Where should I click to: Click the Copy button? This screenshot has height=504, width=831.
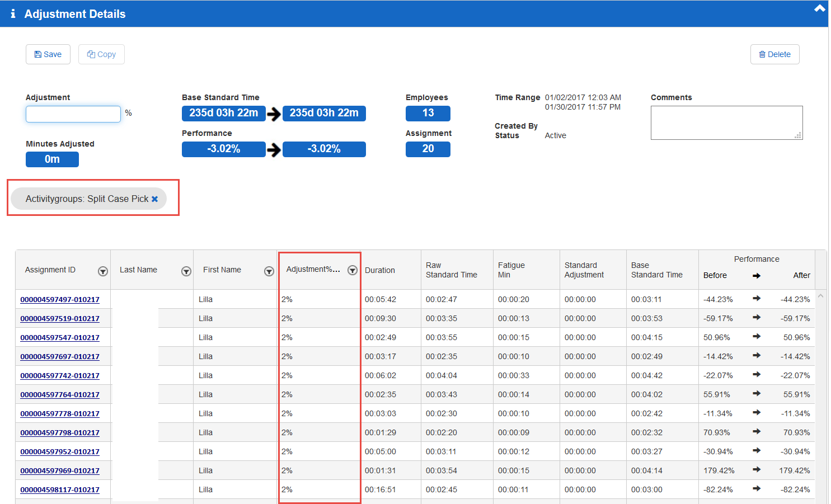(x=101, y=54)
